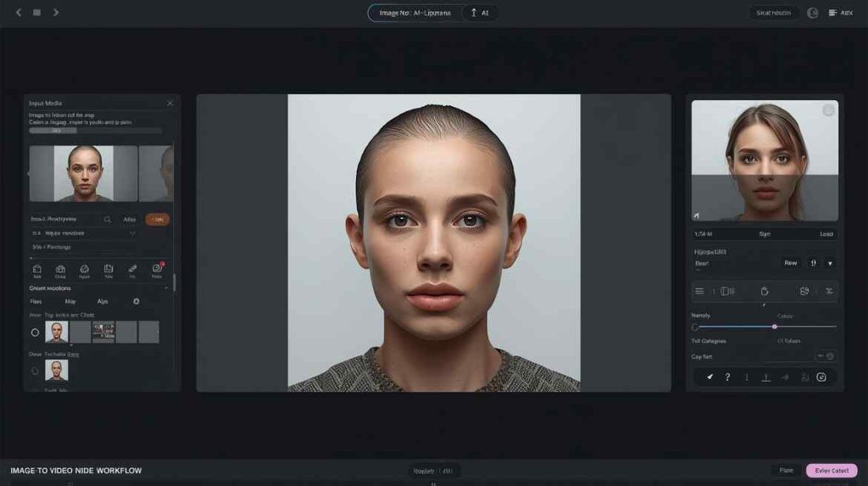Select the radio button beside second thumbnail row

35,371
